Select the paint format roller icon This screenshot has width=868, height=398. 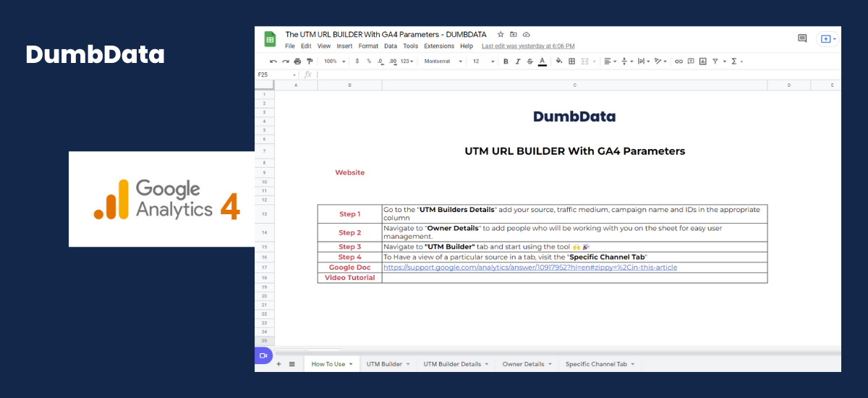tap(310, 62)
